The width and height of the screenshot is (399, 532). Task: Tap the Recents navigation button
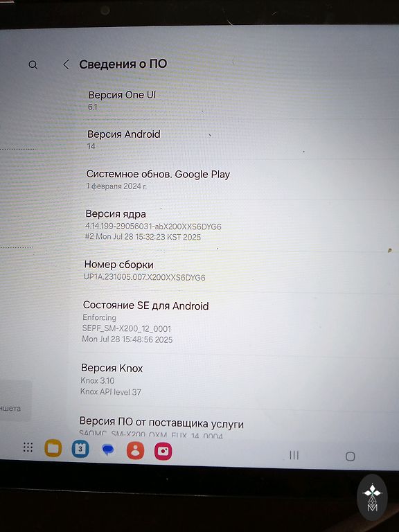click(294, 455)
